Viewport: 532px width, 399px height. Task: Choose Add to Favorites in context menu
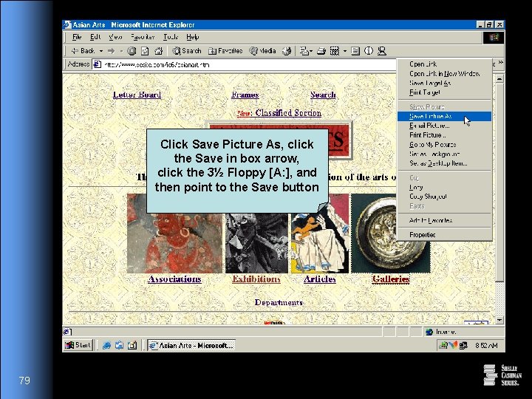click(444, 220)
